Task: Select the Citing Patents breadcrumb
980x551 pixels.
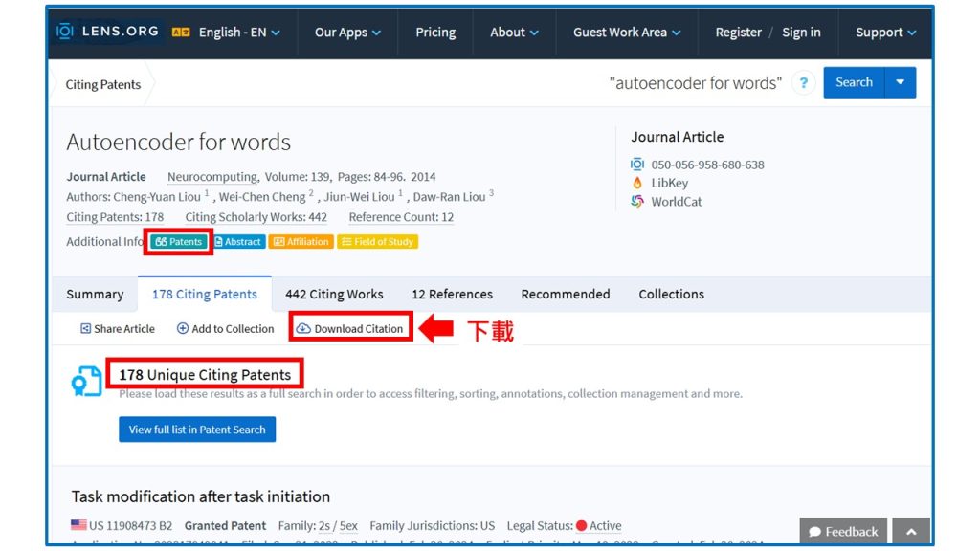Action: click(x=103, y=84)
